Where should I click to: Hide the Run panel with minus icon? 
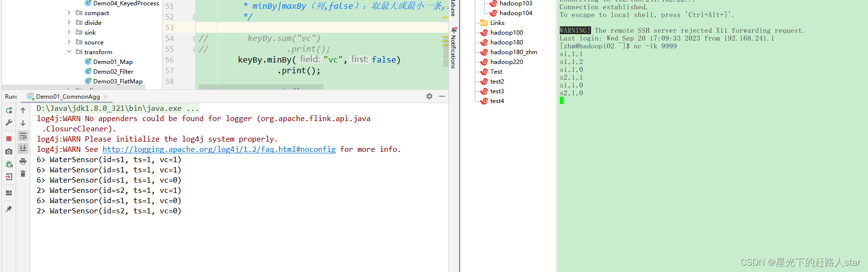tap(442, 96)
